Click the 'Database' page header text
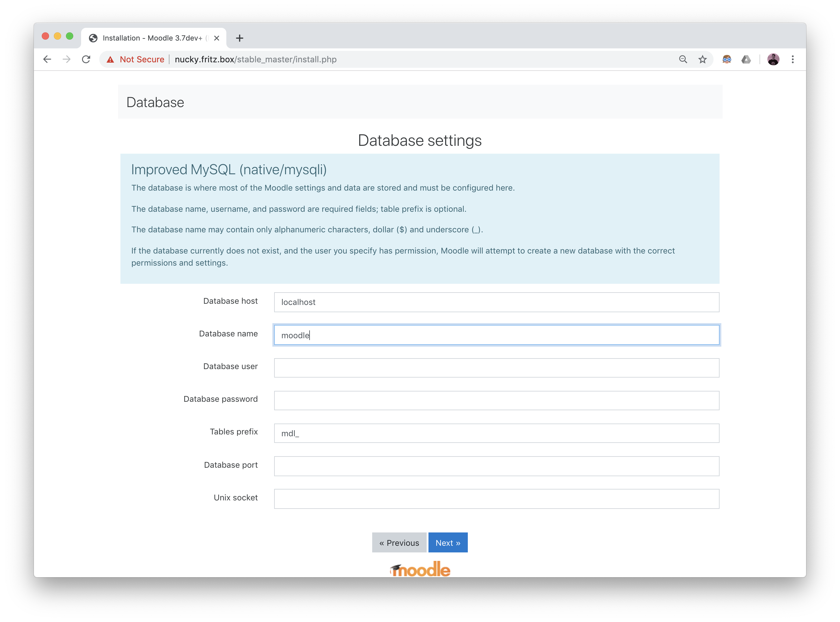Viewport: 840px width, 622px height. point(155,103)
